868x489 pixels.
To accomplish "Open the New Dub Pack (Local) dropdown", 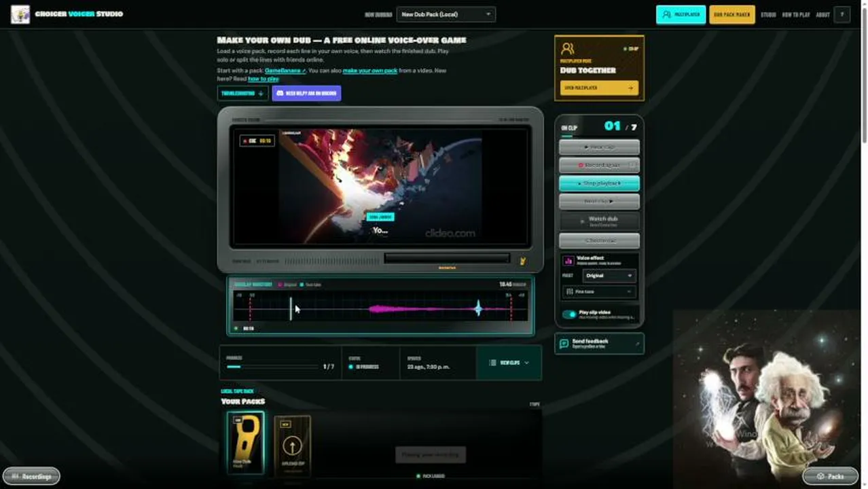I will 446,14.
